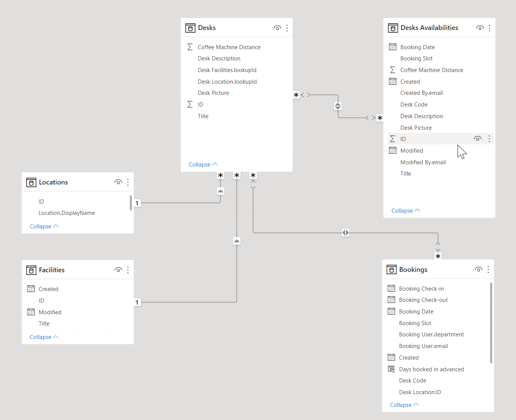Select Booking User.email field
Viewport: 516px width, 420px height.
pyautogui.click(x=423, y=346)
